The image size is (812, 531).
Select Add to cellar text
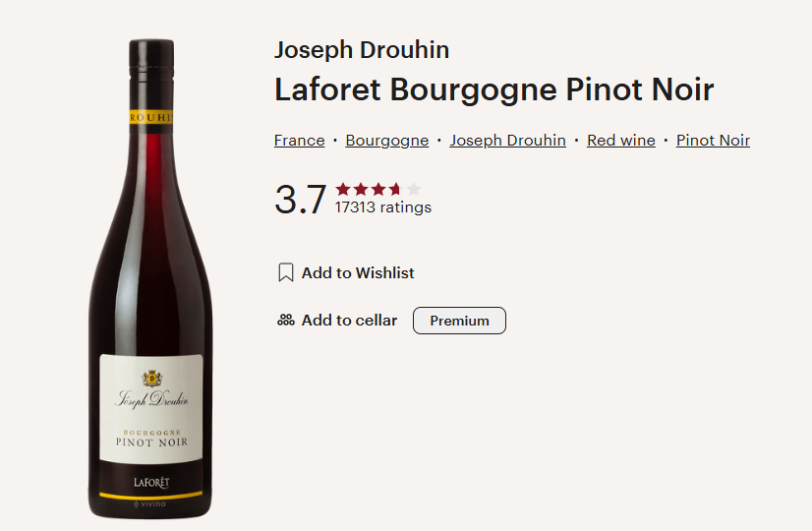pyautogui.click(x=350, y=321)
